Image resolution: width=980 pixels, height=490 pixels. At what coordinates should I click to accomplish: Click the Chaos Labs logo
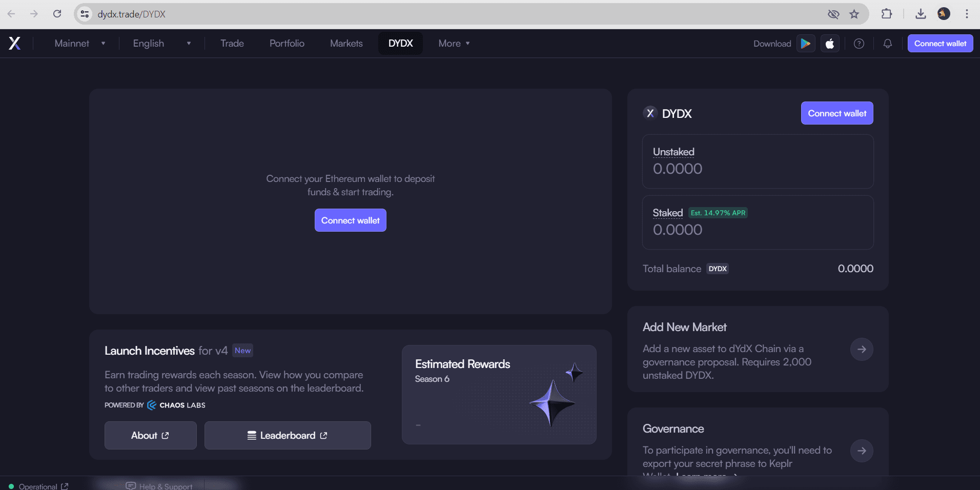pos(176,405)
